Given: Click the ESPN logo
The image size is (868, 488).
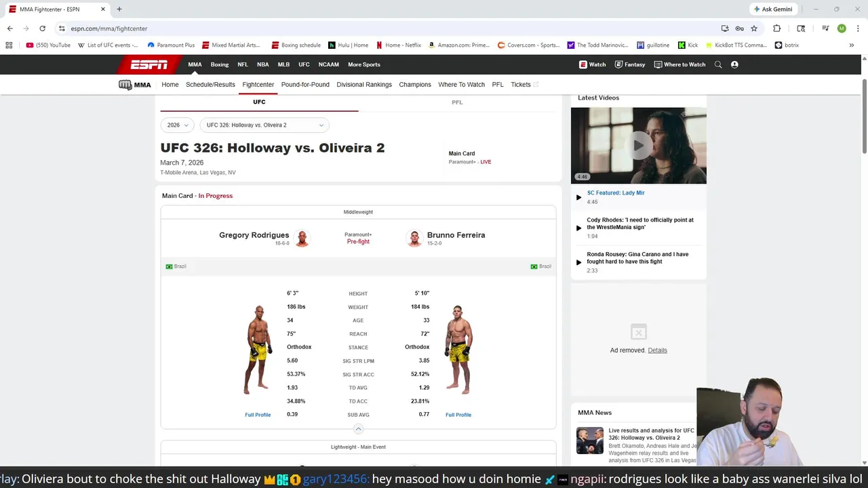Looking at the screenshot, I should (149, 64).
